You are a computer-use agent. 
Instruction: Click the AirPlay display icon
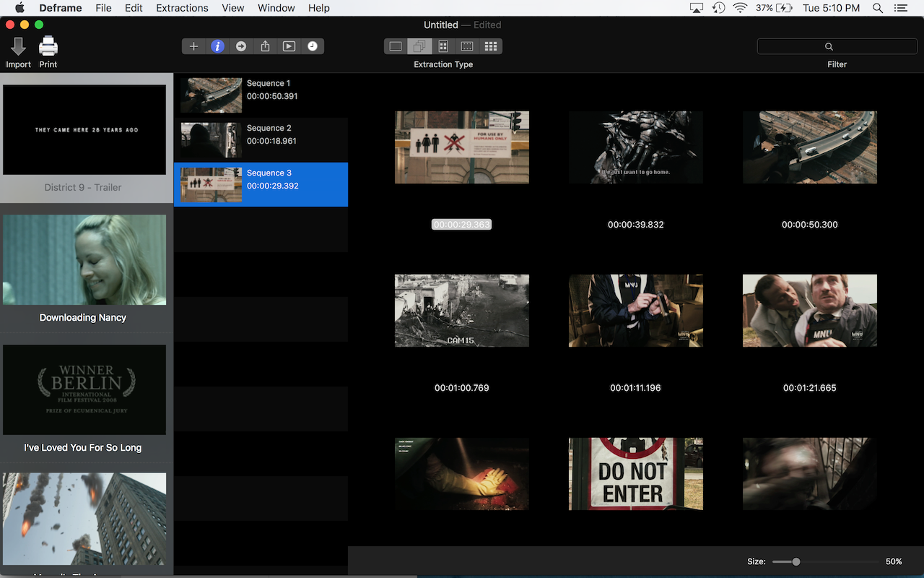697,8
